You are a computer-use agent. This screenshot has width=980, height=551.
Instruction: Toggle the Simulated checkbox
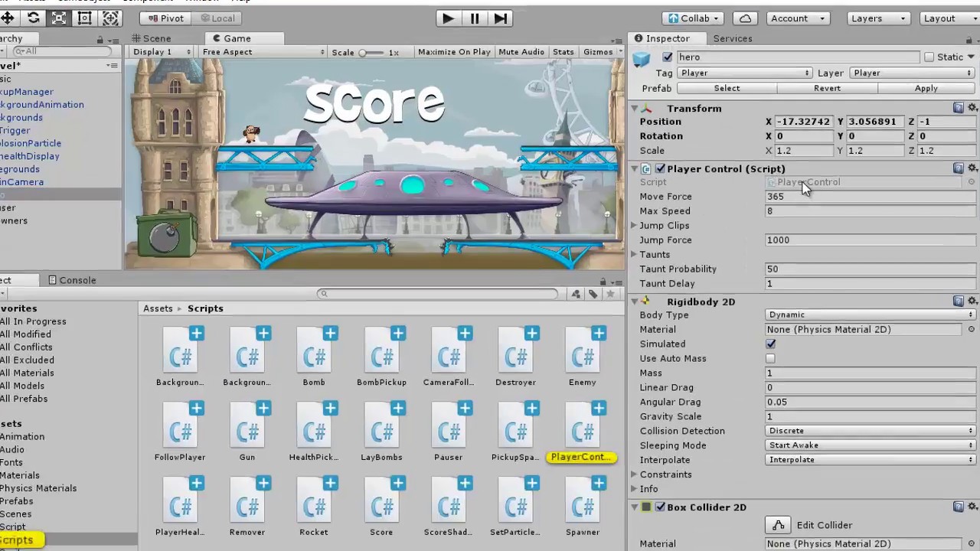pos(770,344)
